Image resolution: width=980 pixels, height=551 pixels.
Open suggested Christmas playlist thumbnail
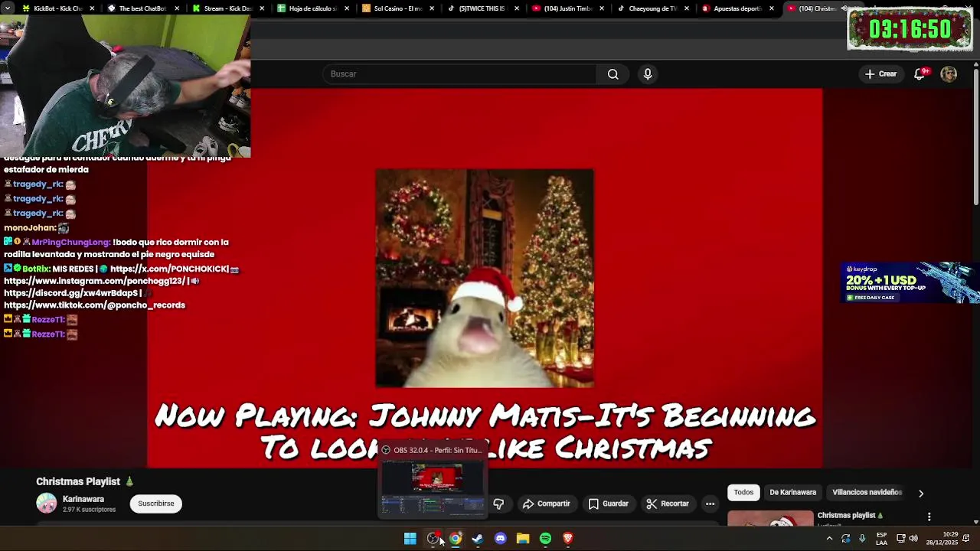click(x=770, y=519)
